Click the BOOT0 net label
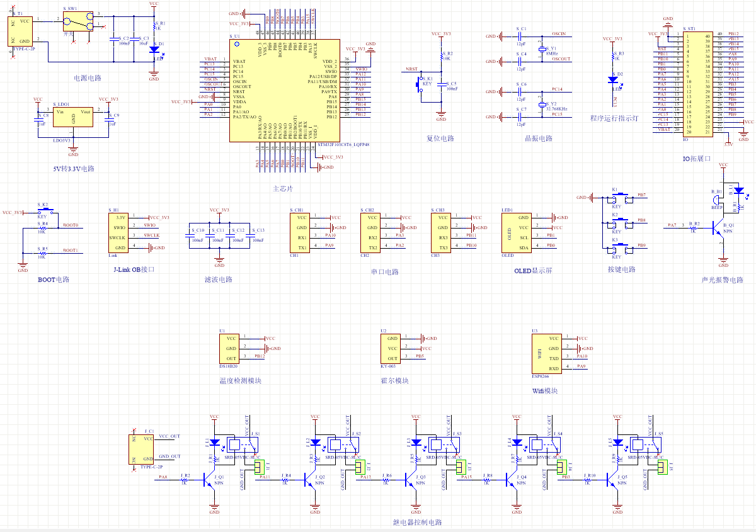756x532 pixels. point(71,225)
